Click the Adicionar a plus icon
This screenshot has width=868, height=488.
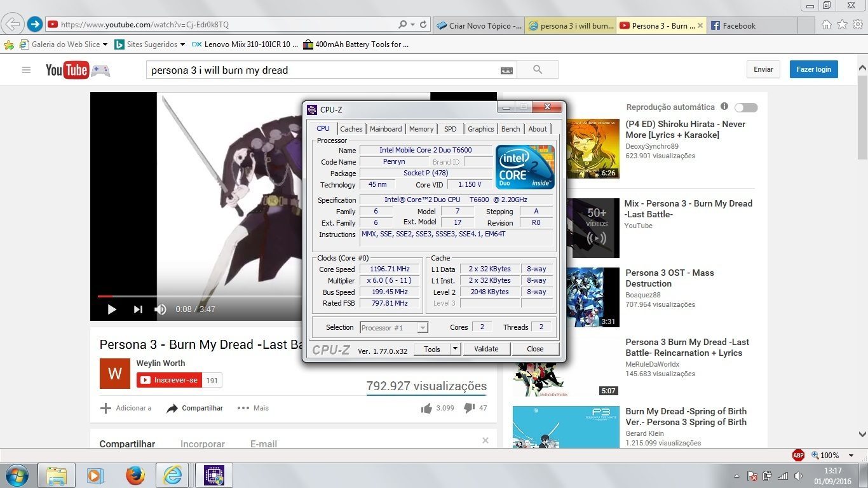point(105,408)
